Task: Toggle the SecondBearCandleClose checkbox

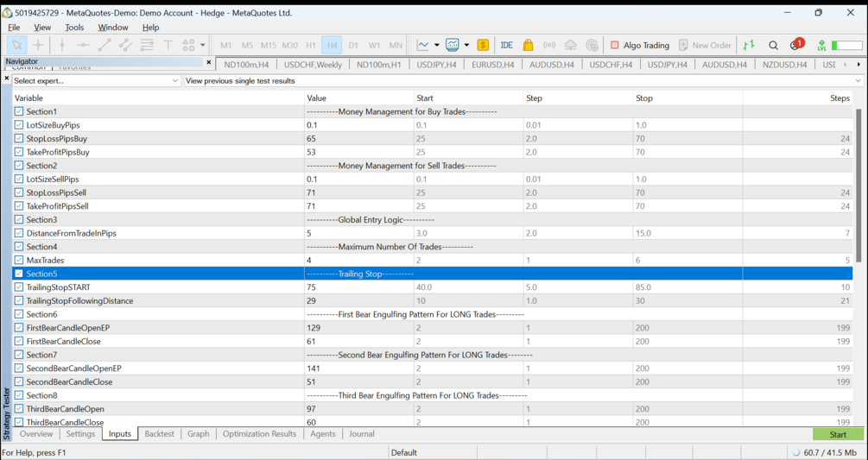Action: [x=19, y=382]
